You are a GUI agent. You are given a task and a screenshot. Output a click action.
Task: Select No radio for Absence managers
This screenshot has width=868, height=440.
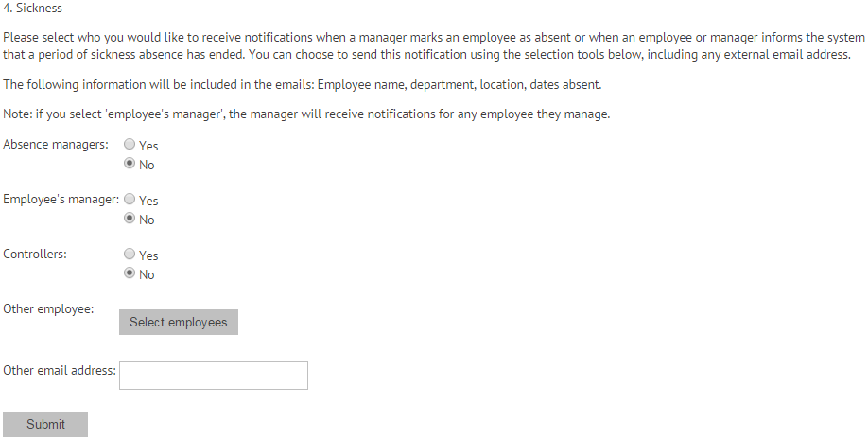click(130, 163)
